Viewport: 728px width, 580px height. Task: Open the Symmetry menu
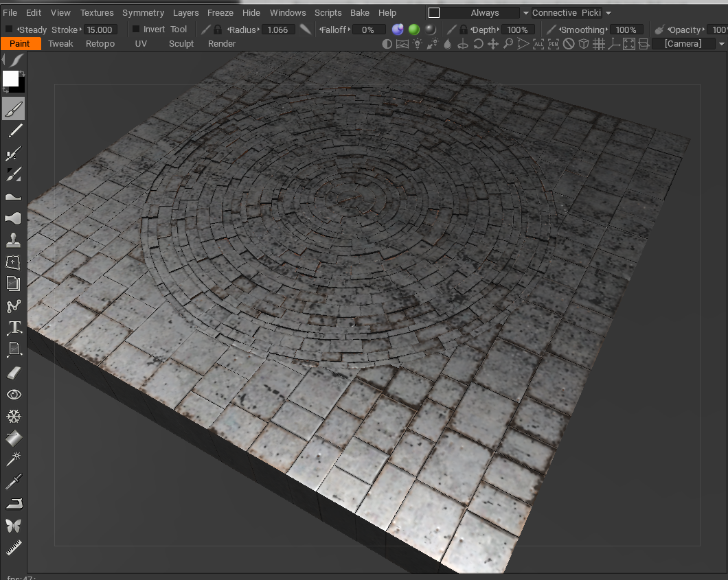pyautogui.click(x=143, y=12)
